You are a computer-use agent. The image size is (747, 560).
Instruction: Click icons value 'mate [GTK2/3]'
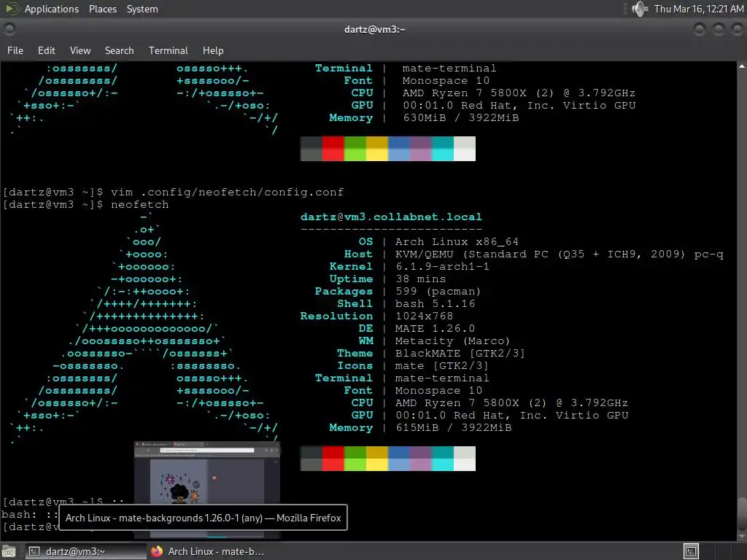[x=441, y=365]
